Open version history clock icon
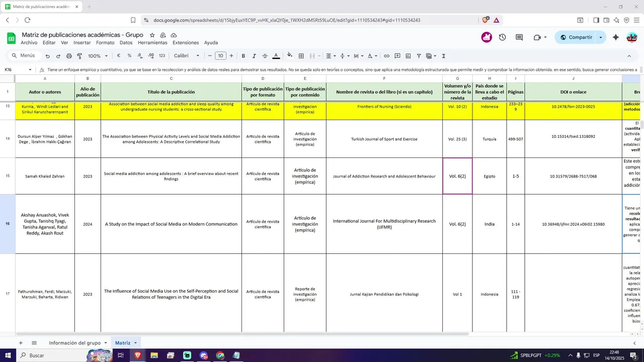 502,37
